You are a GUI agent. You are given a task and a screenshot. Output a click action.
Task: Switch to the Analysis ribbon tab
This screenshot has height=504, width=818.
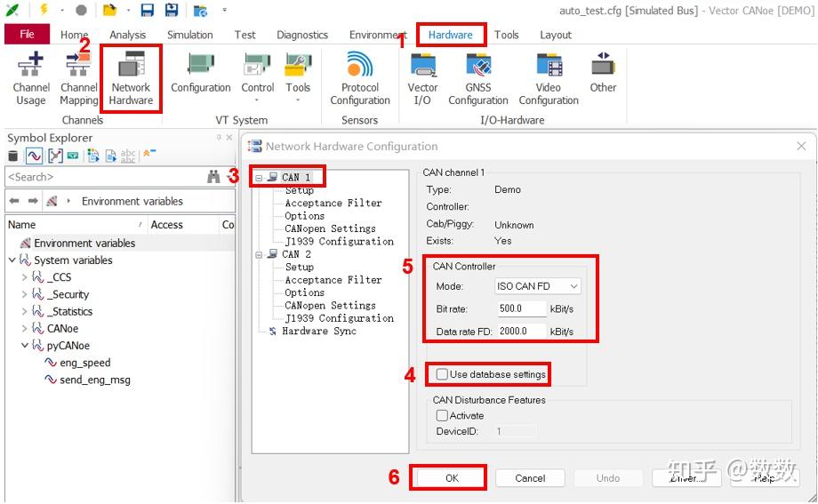tap(127, 35)
